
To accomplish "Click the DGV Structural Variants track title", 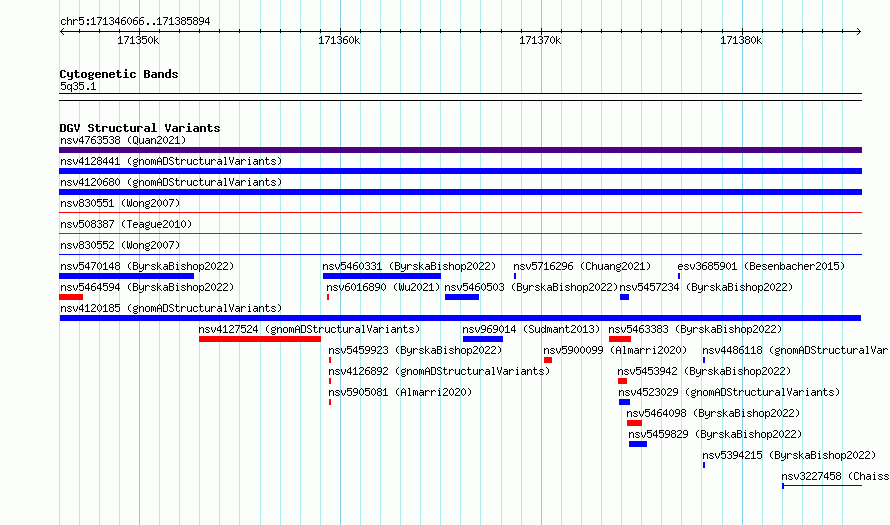I will [140, 128].
